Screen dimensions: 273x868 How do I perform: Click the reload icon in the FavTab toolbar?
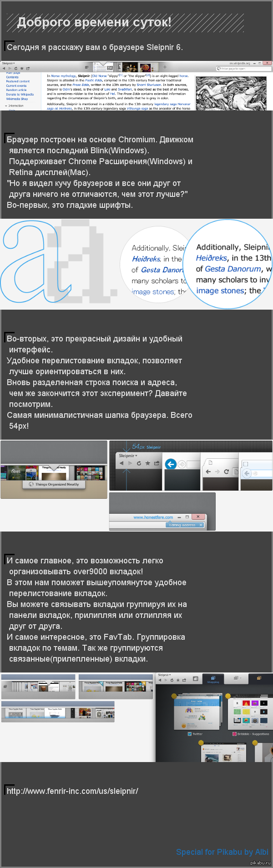coord(172,680)
